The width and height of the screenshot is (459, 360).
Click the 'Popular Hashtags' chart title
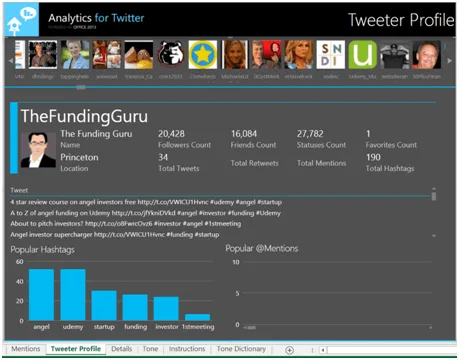(42, 250)
